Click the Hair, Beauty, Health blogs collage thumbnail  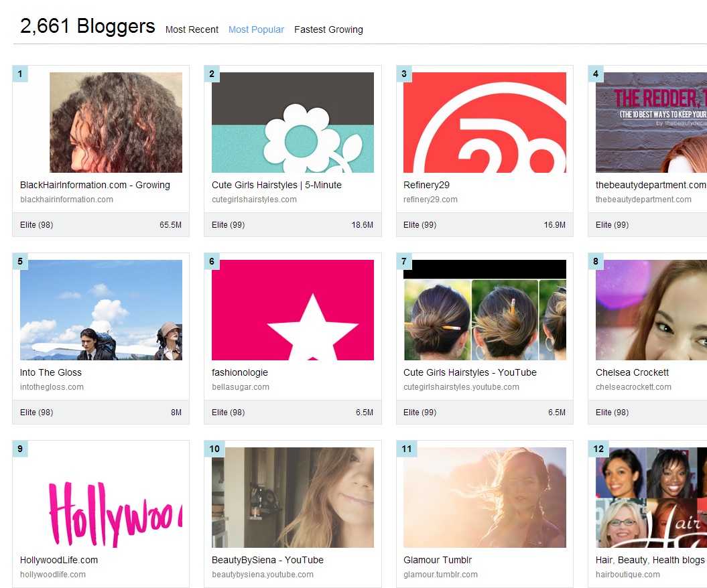point(651,498)
